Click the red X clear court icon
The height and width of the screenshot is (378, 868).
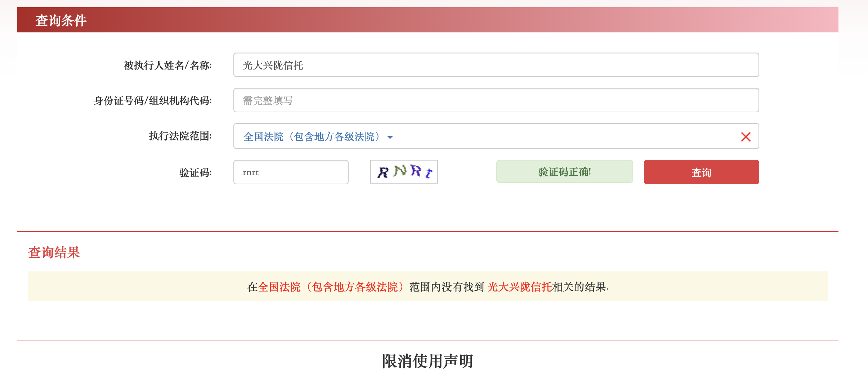pyautogui.click(x=746, y=137)
